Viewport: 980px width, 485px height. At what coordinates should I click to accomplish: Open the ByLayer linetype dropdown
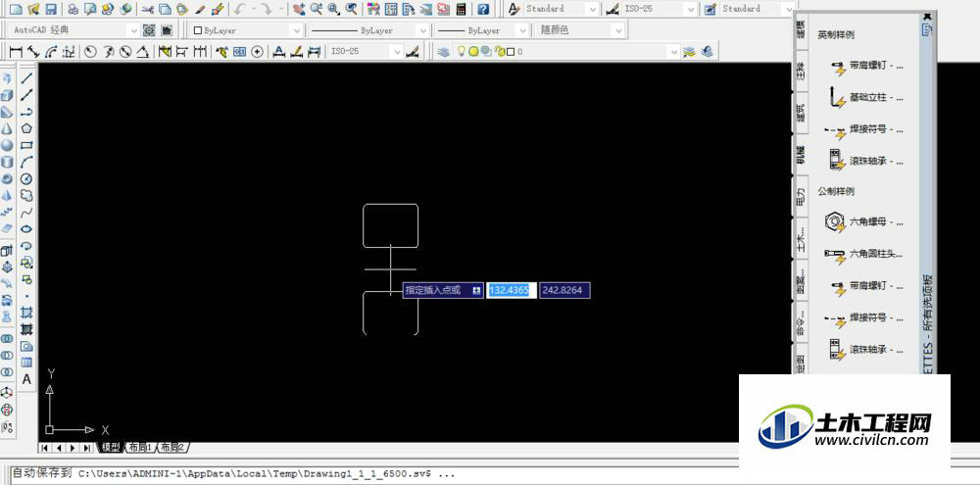[x=368, y=30]
